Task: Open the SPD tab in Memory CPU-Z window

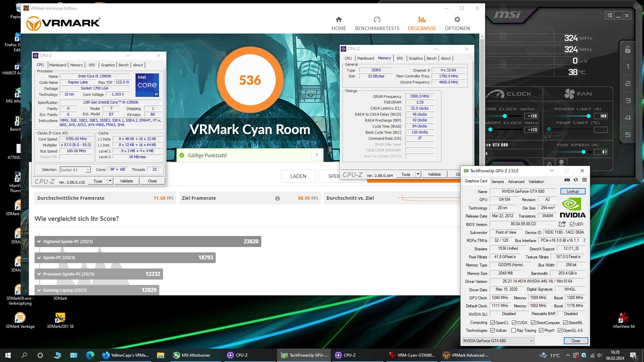Action: pyautogui.click(x=399, y=58)
